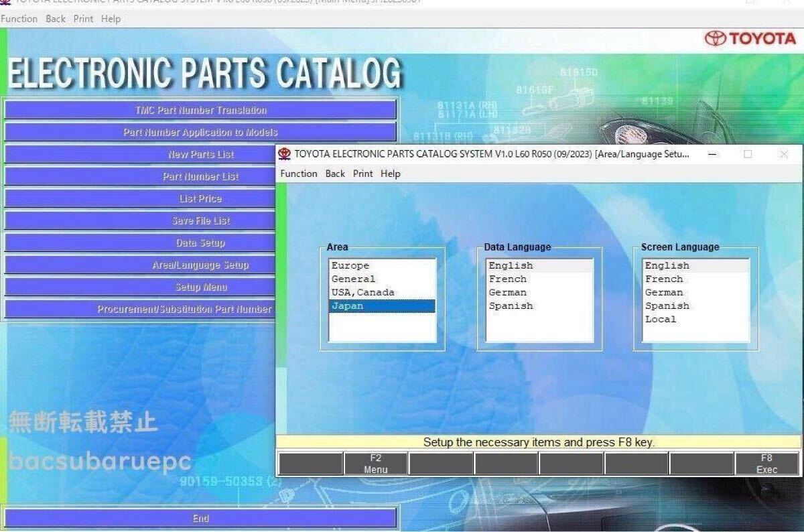Open the Function menu in the setup dialog
The height and width of the screenshot is (532, 804).
299,174
